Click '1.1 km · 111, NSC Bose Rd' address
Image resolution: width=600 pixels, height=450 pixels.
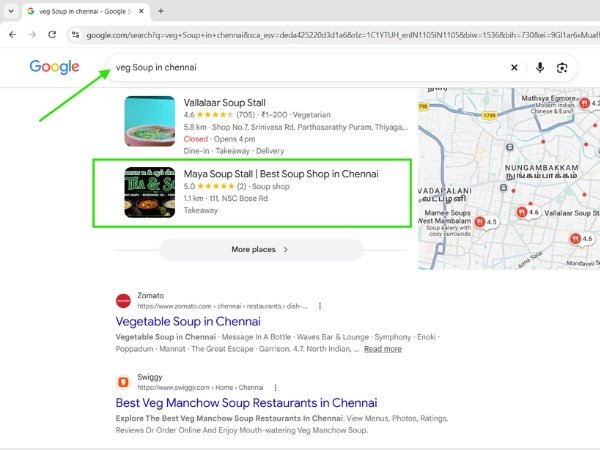226,198
